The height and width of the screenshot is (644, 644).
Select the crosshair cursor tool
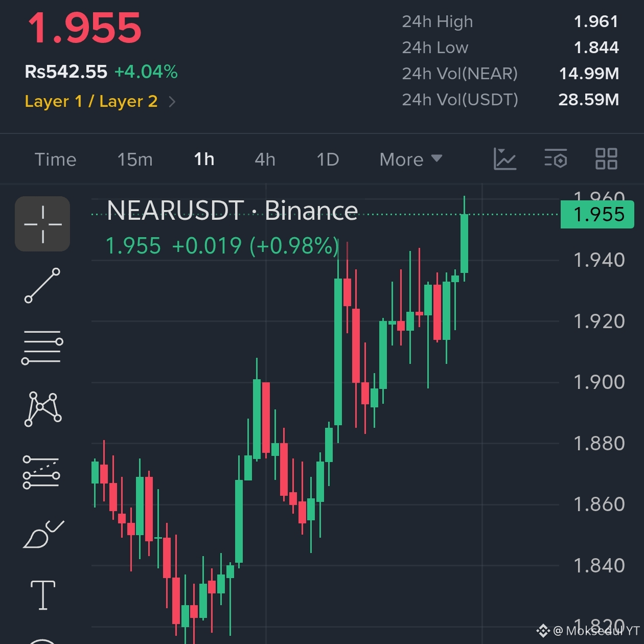click(42, 224)
